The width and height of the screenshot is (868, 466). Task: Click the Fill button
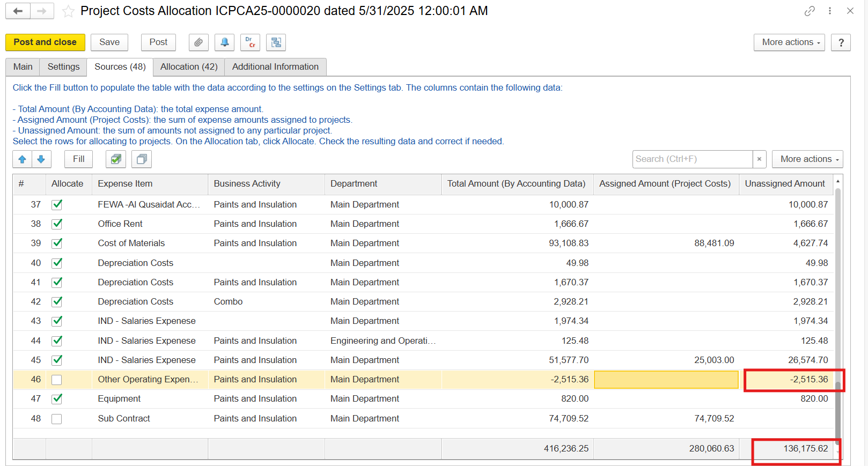click(x=78, y=159)
